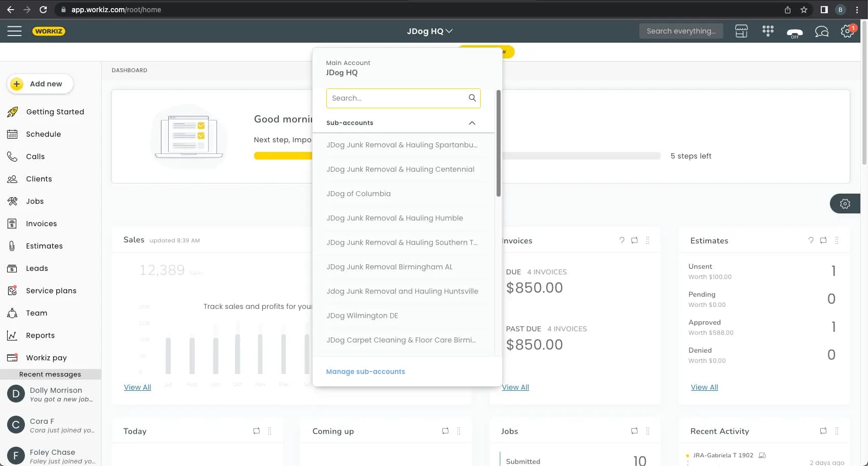Click the search magnifier in sub-account dropdown
Screen dimensions: 868x466
[x=472, y=98]
